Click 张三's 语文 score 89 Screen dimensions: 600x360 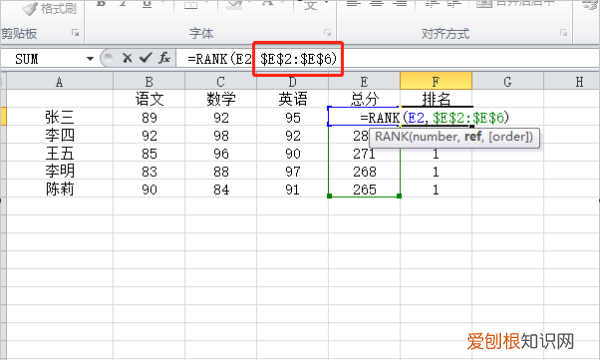(x=149, y=117)
